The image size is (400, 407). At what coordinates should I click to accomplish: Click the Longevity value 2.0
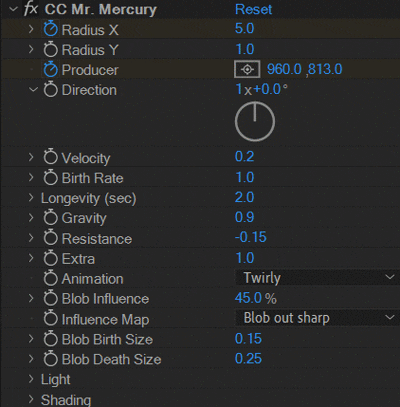tap(244, 197)
